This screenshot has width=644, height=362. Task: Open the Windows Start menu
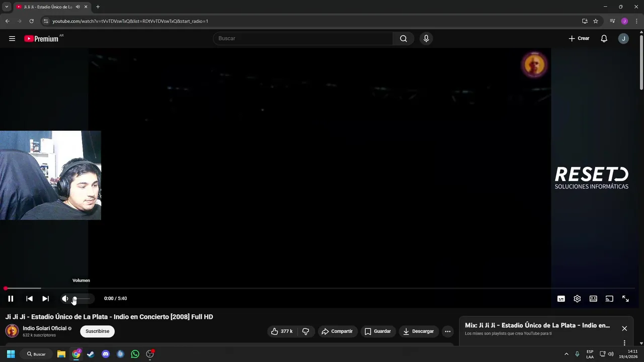click(x=11, y=354)
